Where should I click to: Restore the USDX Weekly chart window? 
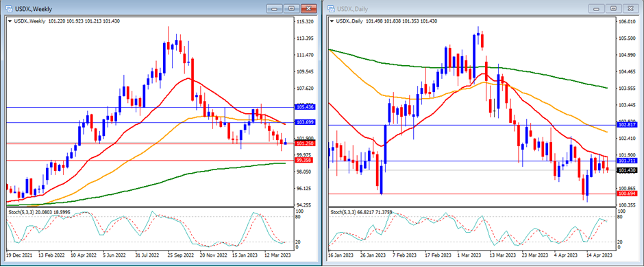291,9
